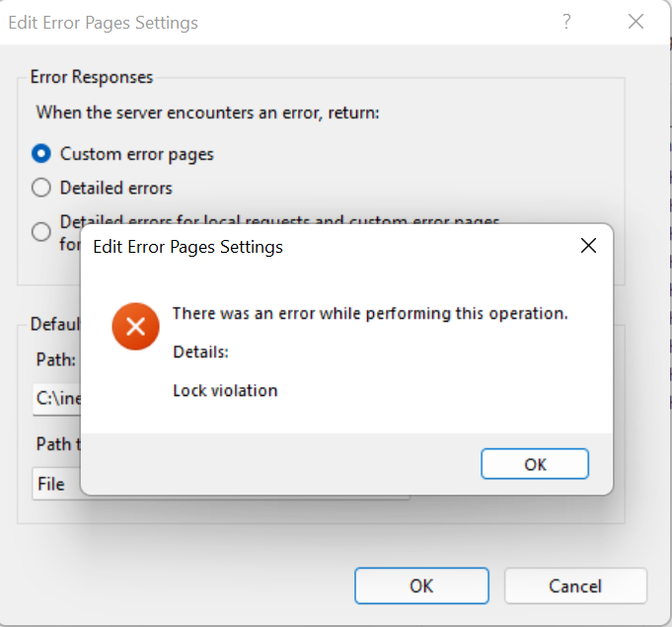Click the red error X icon
Image resolution: width=672 pixels, height=627 pixels.
point(136,327)
